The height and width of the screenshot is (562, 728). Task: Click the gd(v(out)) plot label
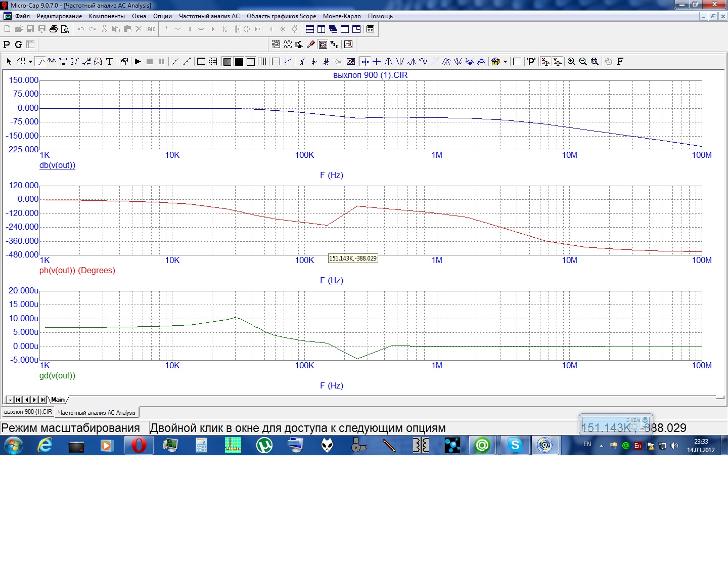click(x=57, y=376)
